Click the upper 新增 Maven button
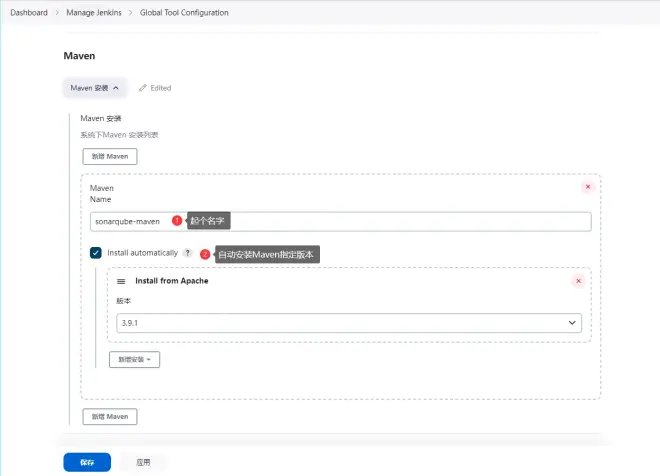This screenshot has height=476, width=660. pyautogui.click(x=109, y=156)
